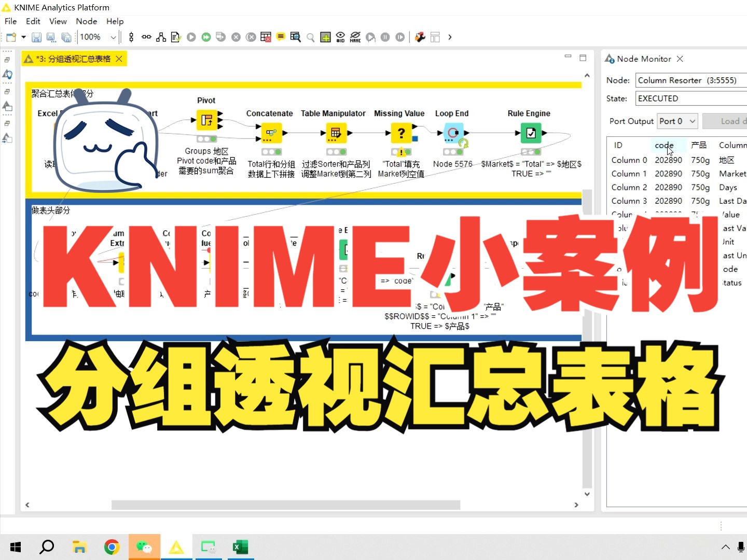Open the Port Output Port 0 dropdown

click(x=677, y=121)
